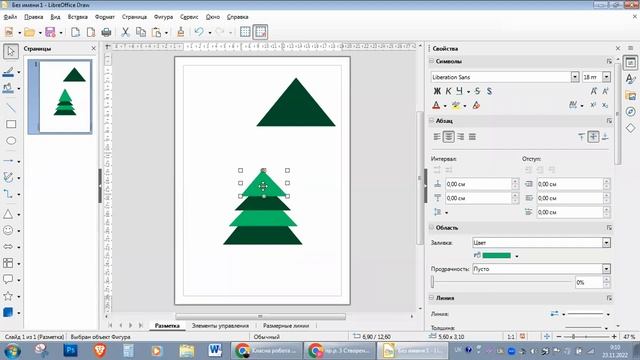Image resolution: width=640 pixels, height=360 pixels.
Task: Open Word from the taskbar
Action: [x=215, y=350]
